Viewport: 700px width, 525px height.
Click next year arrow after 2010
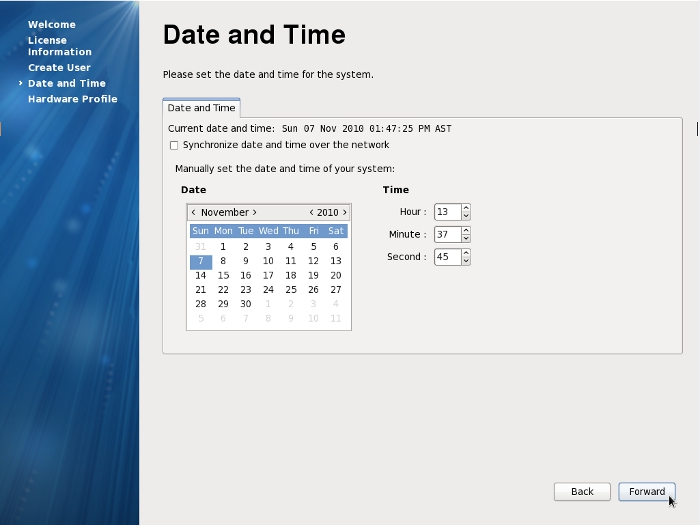point(345,212)
